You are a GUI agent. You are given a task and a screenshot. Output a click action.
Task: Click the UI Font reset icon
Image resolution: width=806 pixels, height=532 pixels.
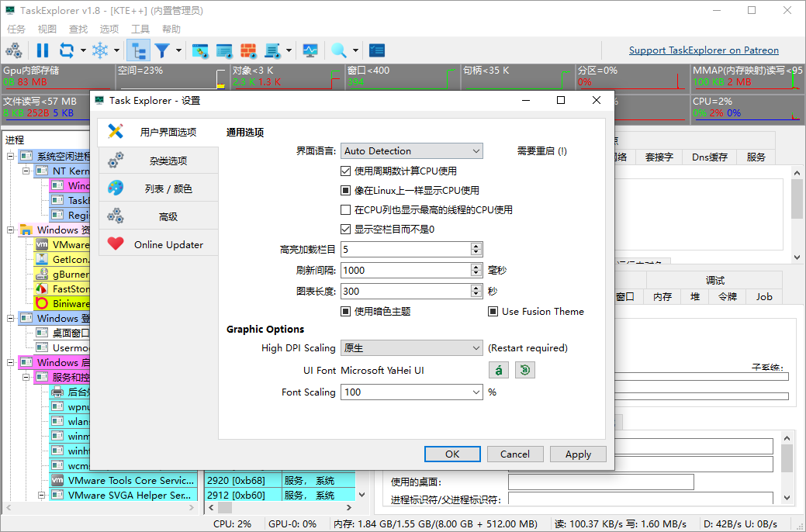pos(525,370)
